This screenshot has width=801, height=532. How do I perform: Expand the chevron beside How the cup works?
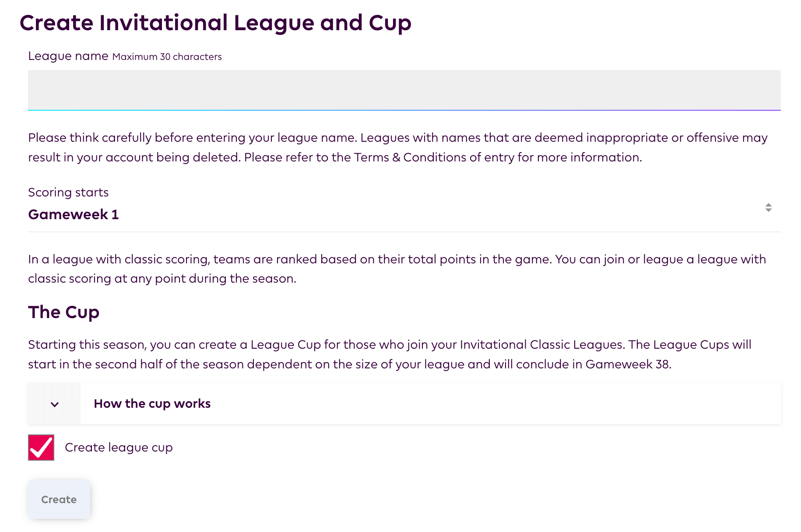(55, 404)
